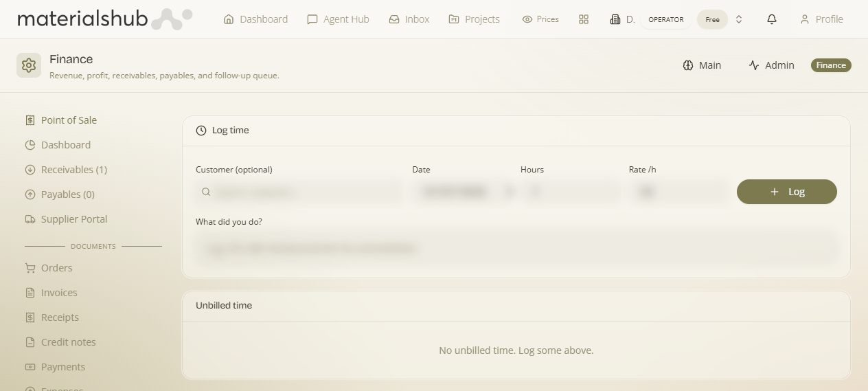Click the Finance gear icon
This screenshot has width=868, height=391.
click(29, 65)
